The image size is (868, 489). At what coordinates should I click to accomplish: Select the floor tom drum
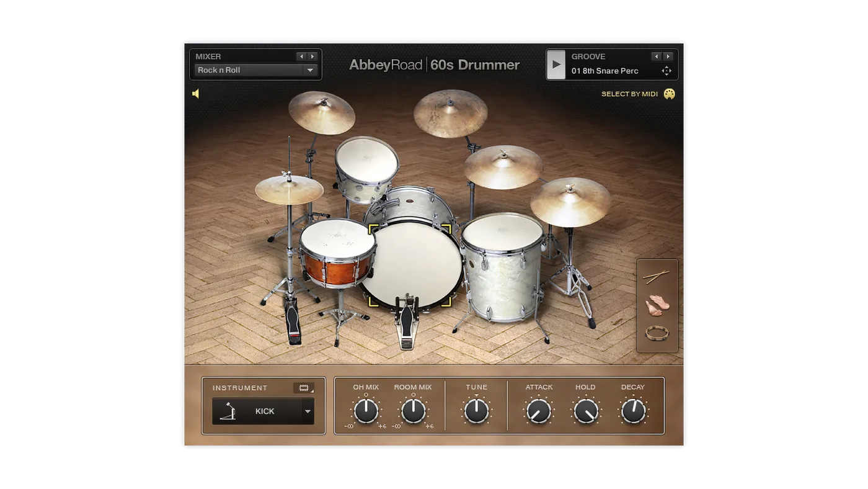502,267
